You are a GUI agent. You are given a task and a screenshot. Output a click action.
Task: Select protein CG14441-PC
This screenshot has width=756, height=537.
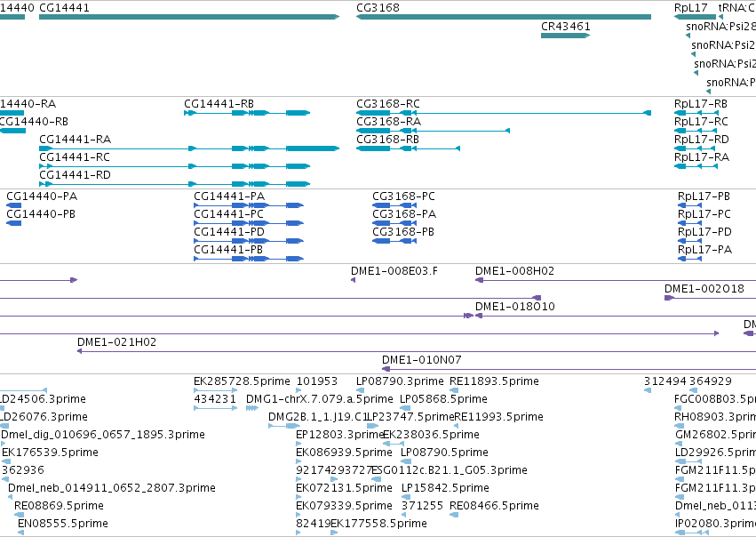(x=249, y=223)
